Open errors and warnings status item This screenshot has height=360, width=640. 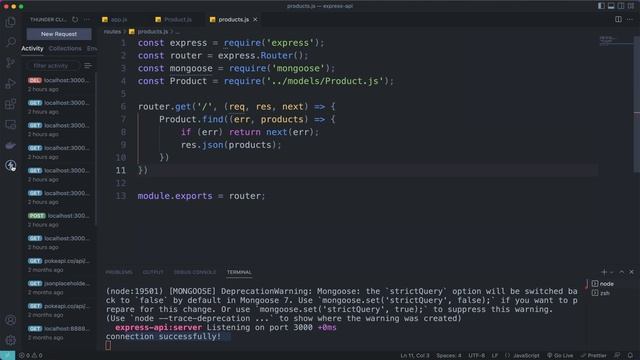pos(31,356)
